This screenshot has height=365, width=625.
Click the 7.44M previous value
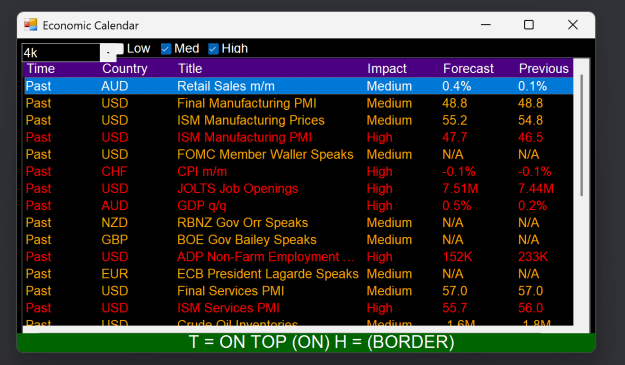click(536, 188)
